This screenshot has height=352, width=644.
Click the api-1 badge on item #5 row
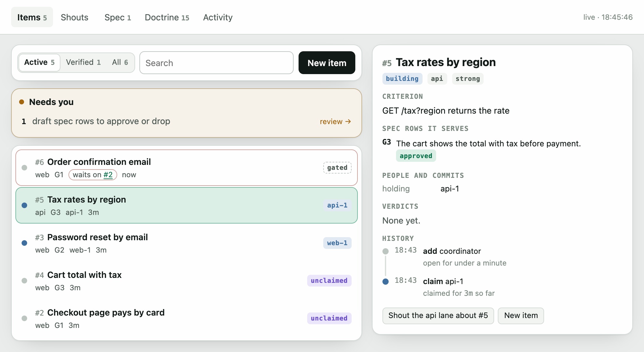(x=337, y=205)
